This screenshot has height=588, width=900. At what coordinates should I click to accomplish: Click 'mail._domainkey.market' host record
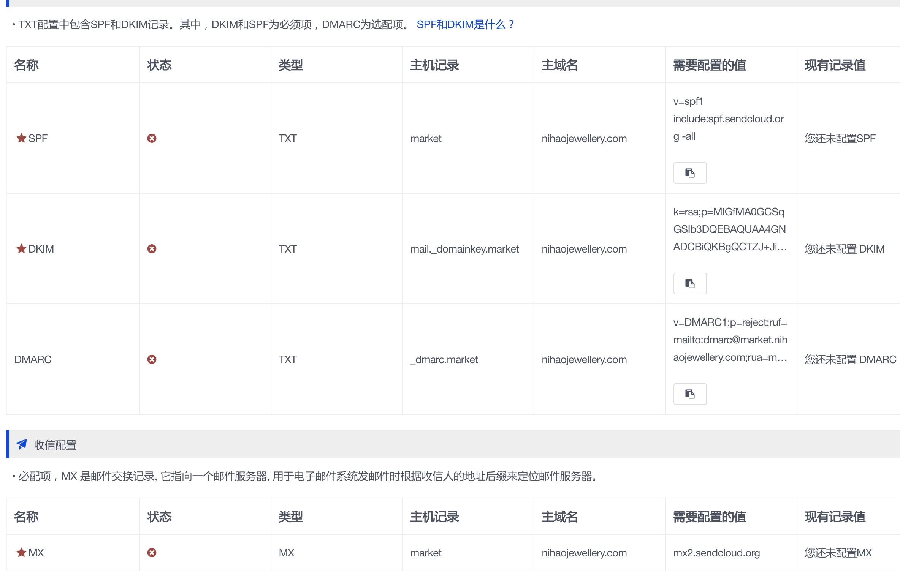pyautogui.click(x=464, y=249)
